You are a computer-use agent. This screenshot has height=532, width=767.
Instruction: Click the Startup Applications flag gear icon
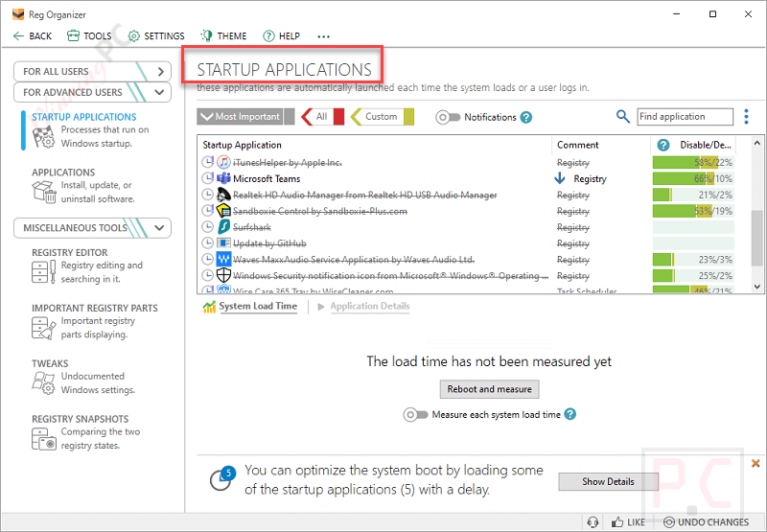[x=44, y=137]
